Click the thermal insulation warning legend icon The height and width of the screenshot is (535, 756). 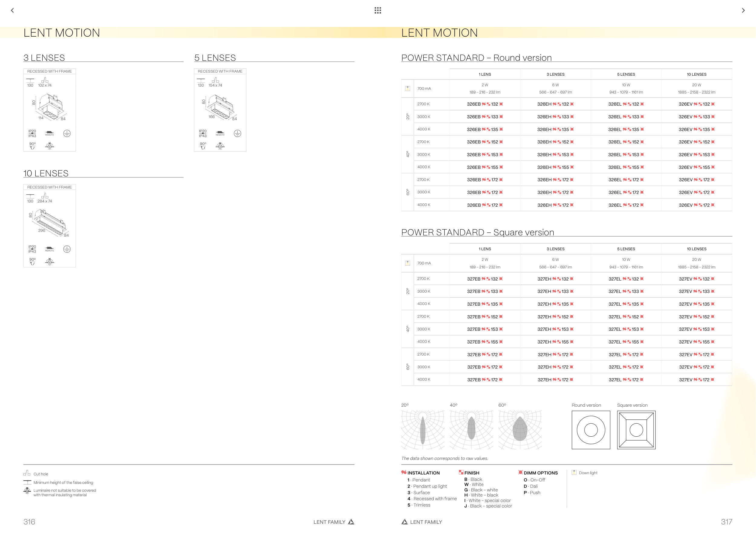[27, 491]
